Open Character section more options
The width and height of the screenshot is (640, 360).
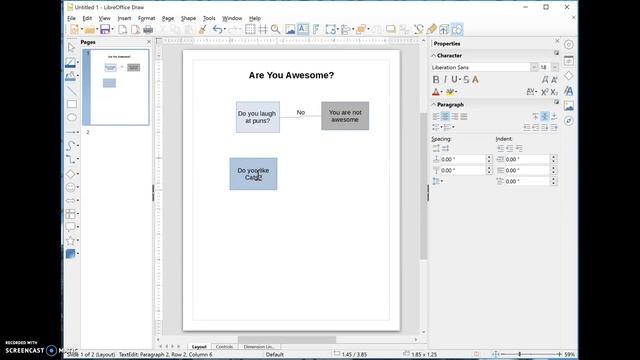(556, 53)
